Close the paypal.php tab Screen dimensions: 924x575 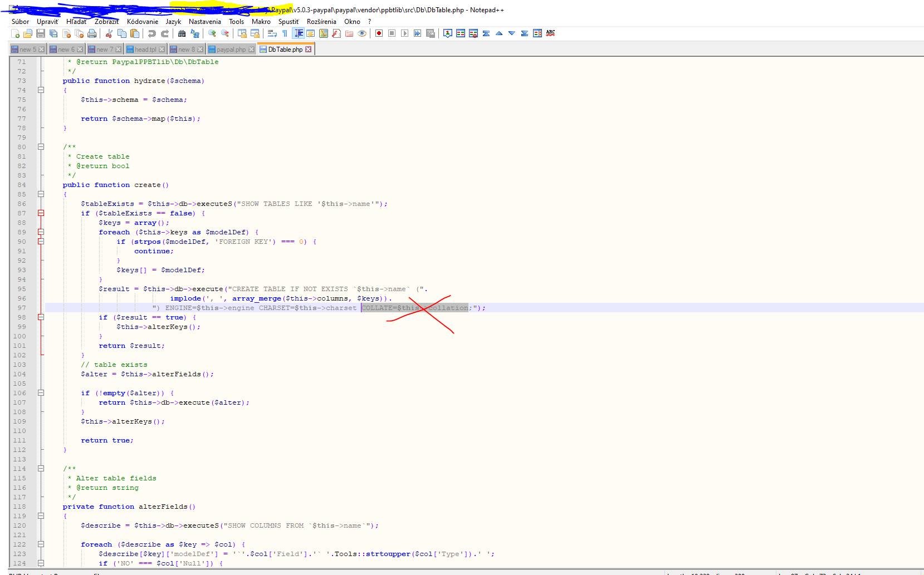pyautogui.click(x=251, y=50)
